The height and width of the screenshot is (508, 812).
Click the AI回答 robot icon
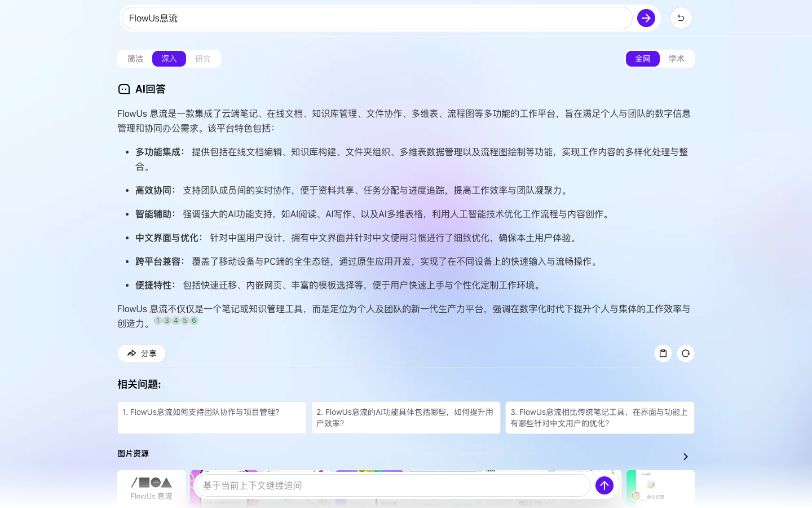click(124, 89)
